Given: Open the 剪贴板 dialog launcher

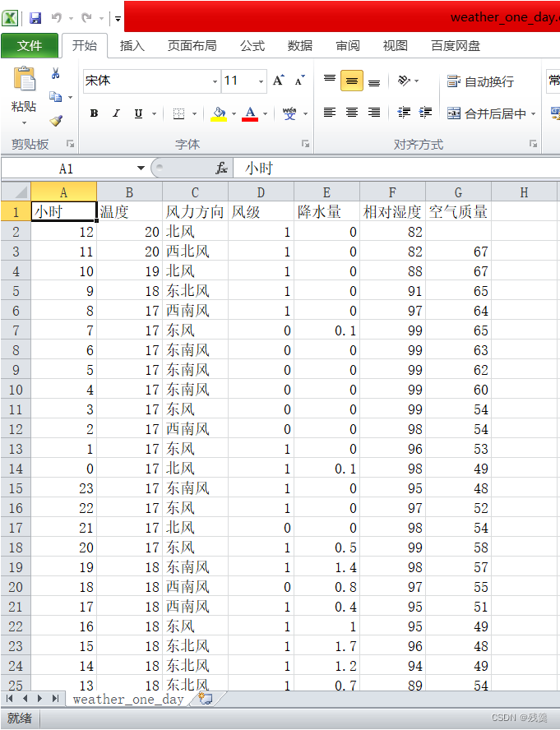Looking at the screenshot, I should tap(71, 144).
